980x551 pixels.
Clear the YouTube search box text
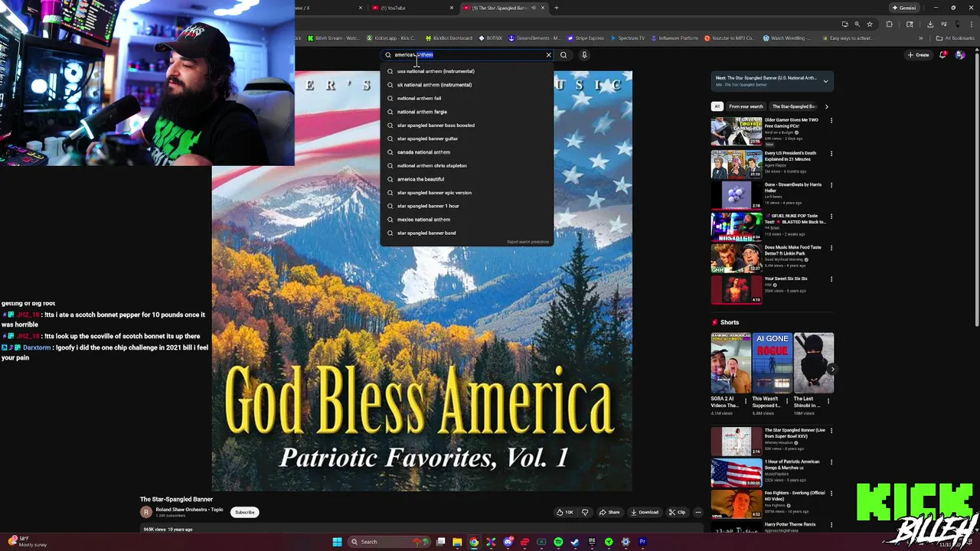pyautogui.click(x=548, y=55)
